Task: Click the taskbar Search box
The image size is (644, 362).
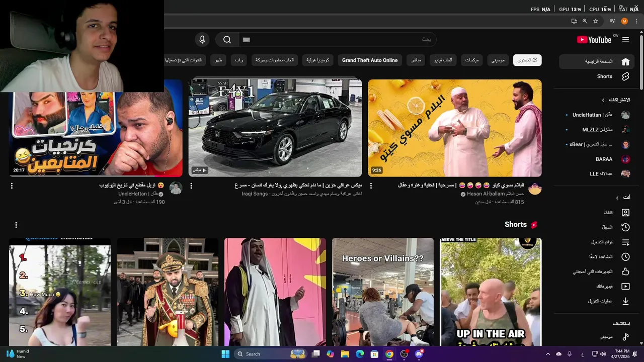Action: pyautogui.click(x=270, y=354)
